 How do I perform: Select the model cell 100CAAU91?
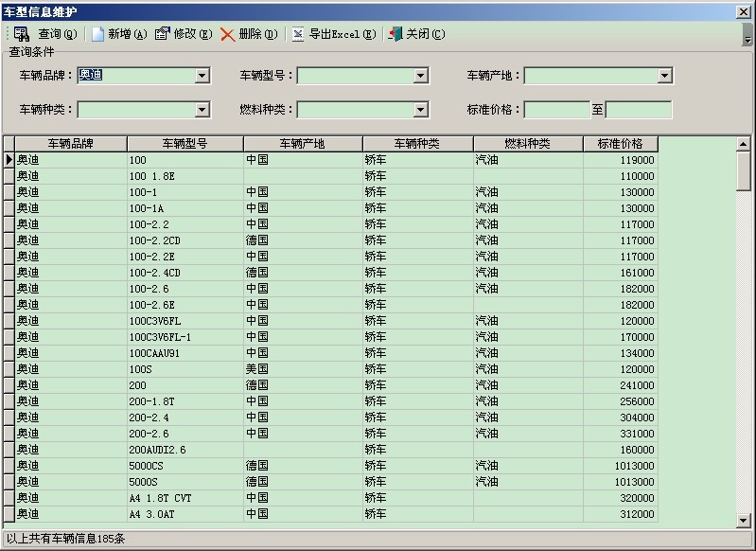click(185, 353)
